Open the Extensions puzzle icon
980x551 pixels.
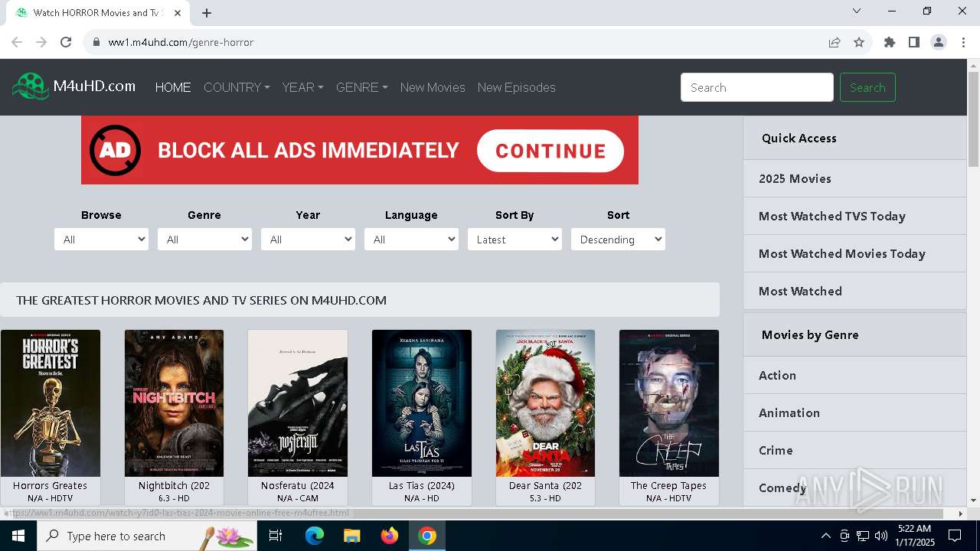(890, 42)
